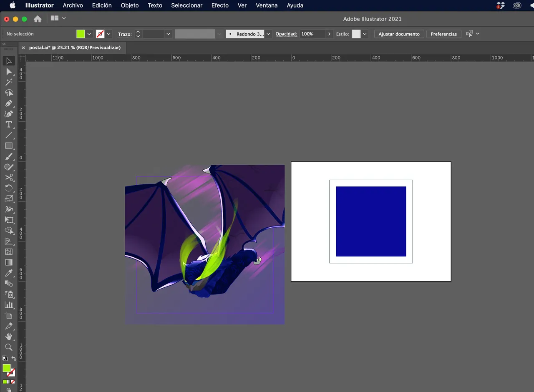Open stroke color dropdown in control bar
The width and height of the screenshot is (534, 392).
click(109, 34)
